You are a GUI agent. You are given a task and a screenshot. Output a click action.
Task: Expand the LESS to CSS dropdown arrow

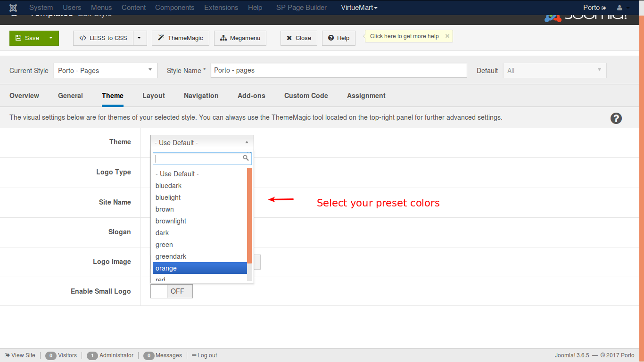140,38
